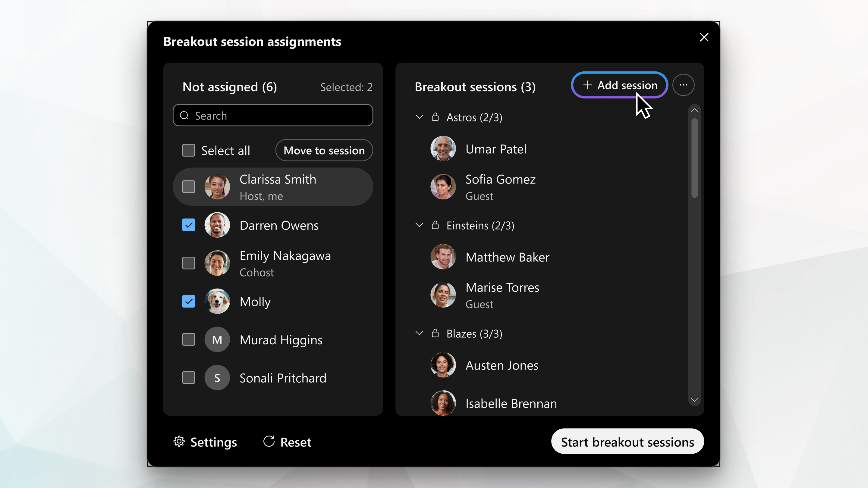Toggle checkbox for Molly

(x=189, y=302)
